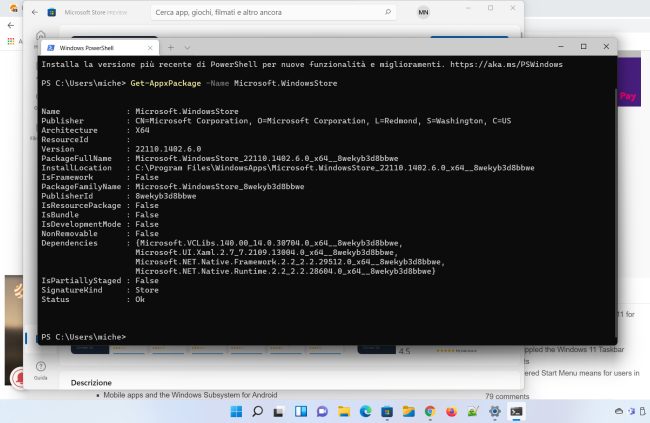This screenshot has width=650, height=423.
Task: Maximize the PowerShell terminal window
Action: click(583, 46)
